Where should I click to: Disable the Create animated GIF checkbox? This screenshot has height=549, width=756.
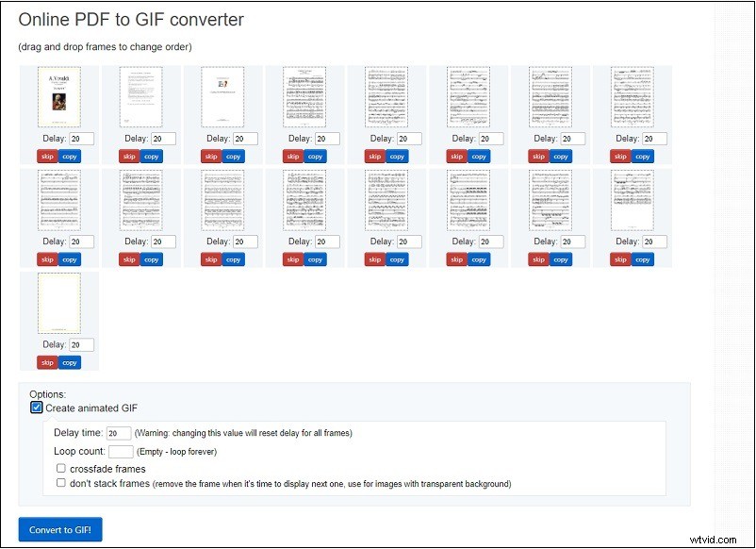pos(36,408)
